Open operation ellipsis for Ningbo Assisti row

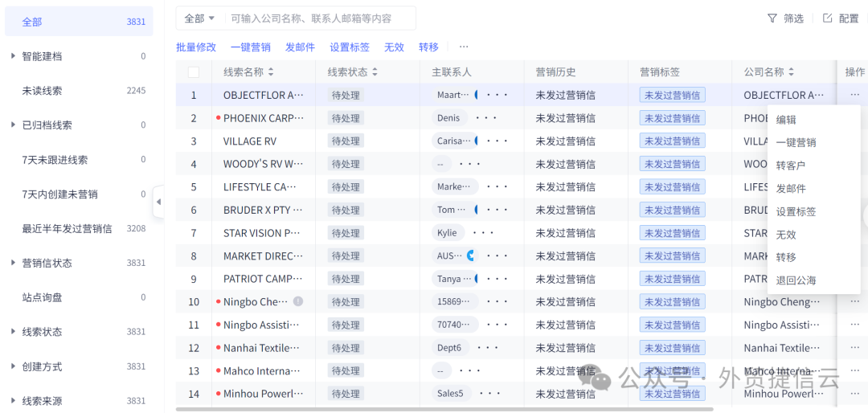click(854, 325)
